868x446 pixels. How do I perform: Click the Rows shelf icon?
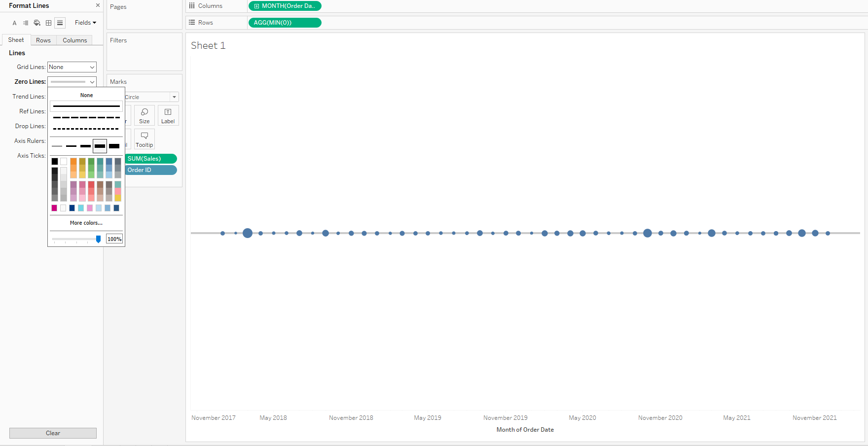pyautogui.click(x=192, y=23)
